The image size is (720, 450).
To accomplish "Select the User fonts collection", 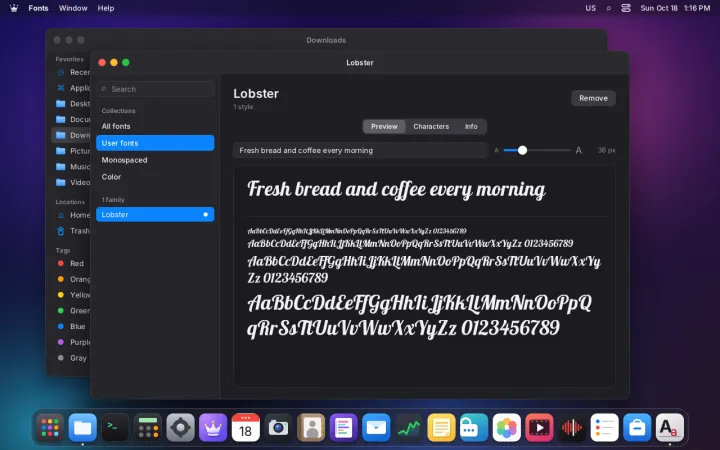I will (155, 143).
